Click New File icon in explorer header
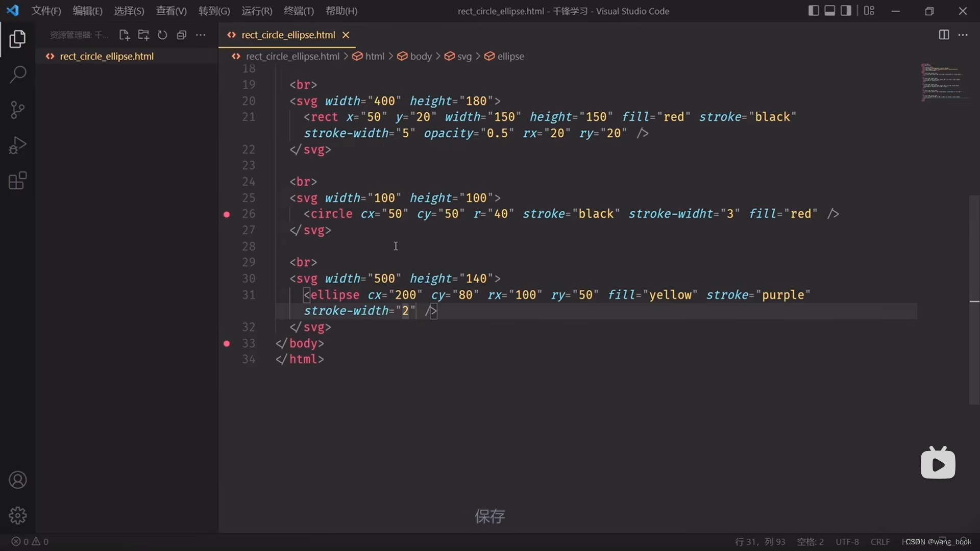 coord(124,35)
